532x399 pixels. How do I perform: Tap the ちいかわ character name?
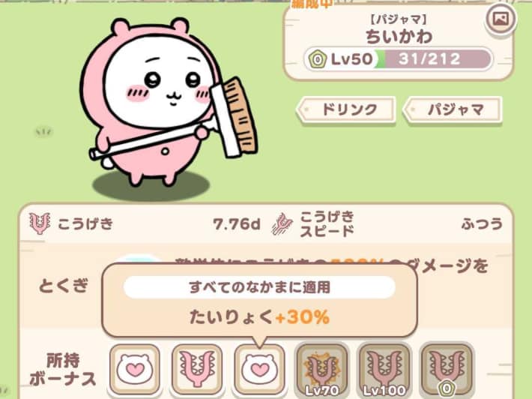click(399, 37)
